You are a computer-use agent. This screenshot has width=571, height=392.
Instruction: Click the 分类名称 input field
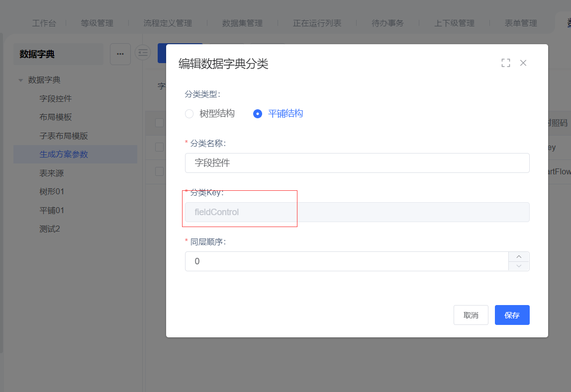click(357, 163)
